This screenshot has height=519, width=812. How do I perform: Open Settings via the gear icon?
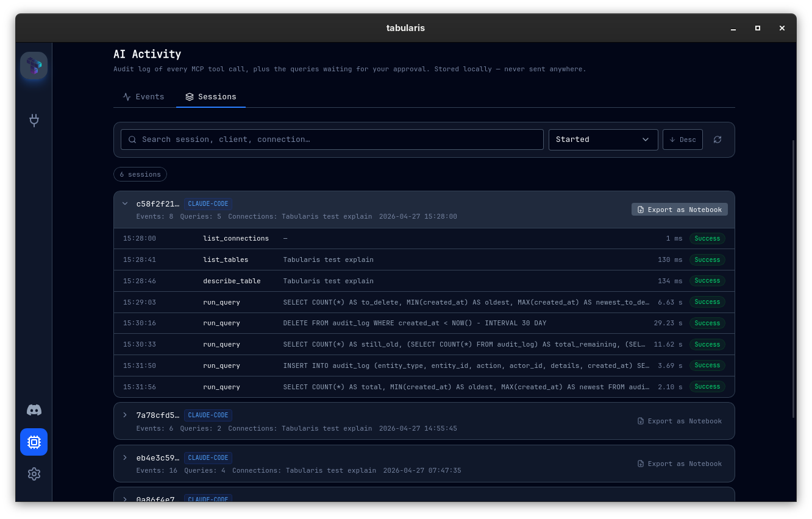click(x=34, y=474)
